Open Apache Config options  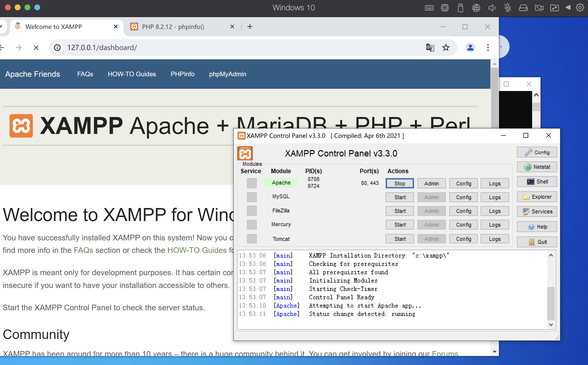(463, 183)
